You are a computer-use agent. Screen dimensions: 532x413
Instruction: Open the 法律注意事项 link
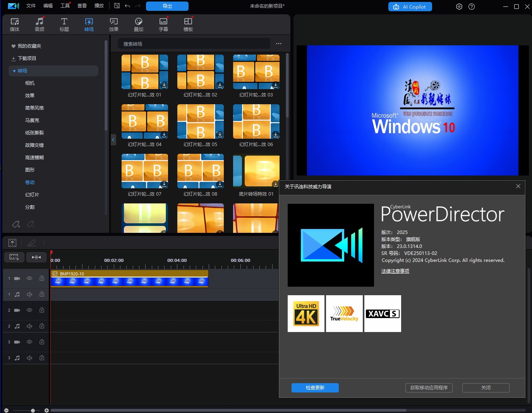click(395, 271)
